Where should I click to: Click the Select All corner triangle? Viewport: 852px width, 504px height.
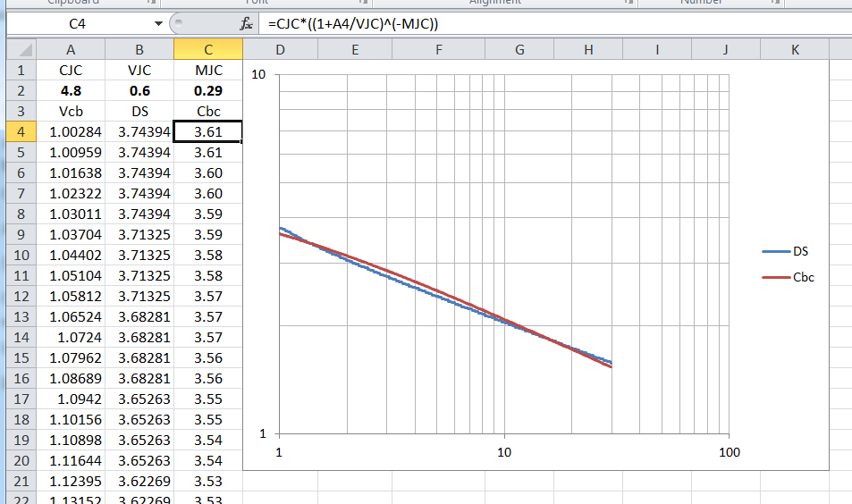pyautogui.click(x=21, y=50)
